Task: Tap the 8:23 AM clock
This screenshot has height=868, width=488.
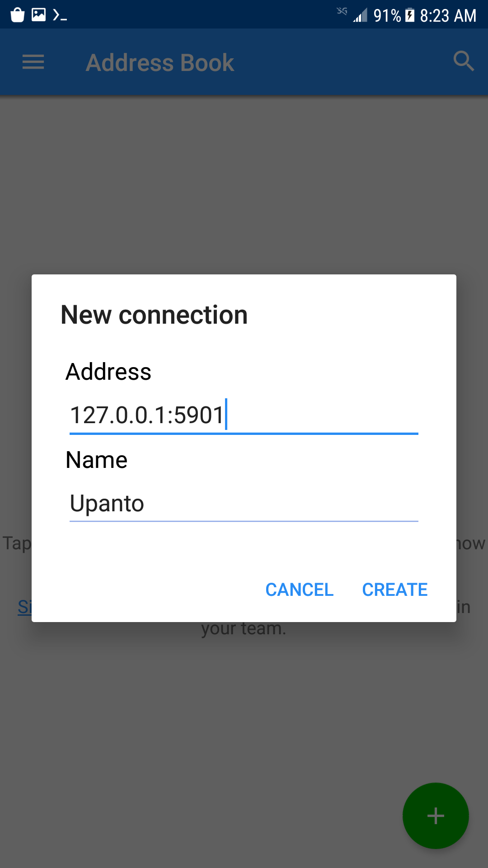Action: [x=448, y=16]
